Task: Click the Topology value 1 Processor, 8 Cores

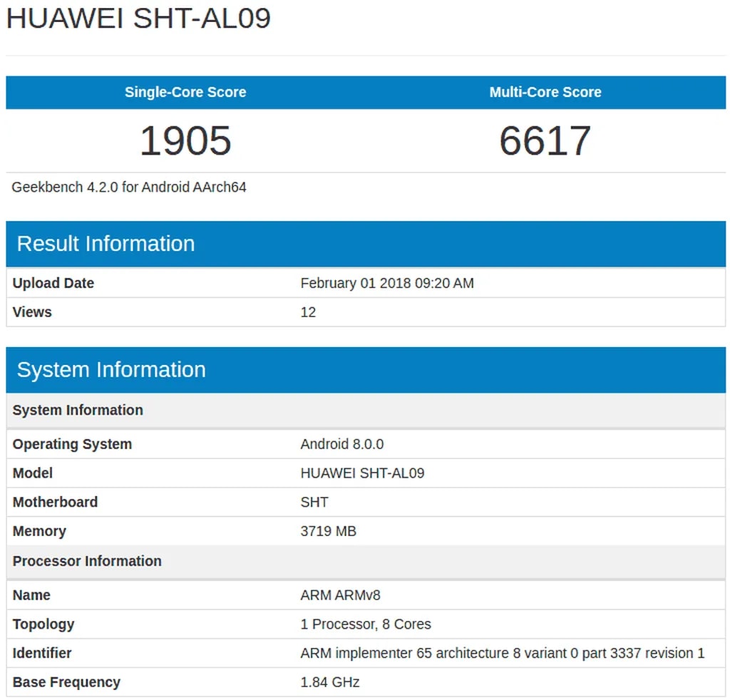Action: tap(366, 624)
